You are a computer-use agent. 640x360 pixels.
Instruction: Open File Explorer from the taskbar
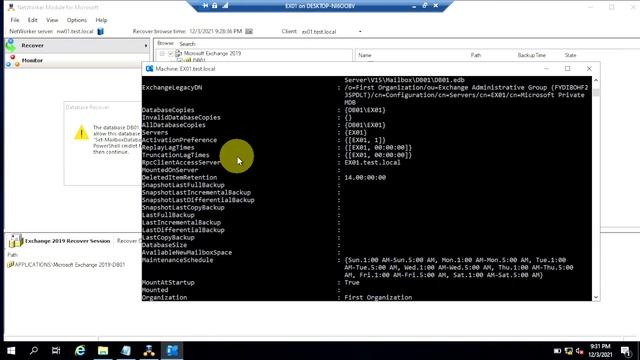(x=103, y=351)
